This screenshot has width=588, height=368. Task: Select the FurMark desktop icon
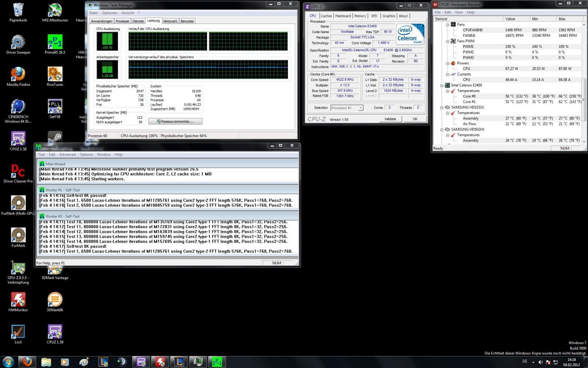tap(18, 238)
